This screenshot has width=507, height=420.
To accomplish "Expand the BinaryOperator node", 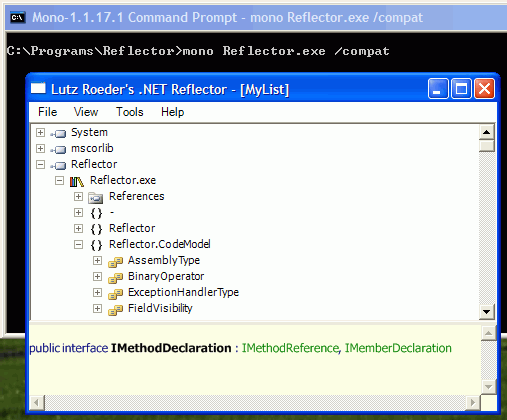I will (x=97, y=276).
